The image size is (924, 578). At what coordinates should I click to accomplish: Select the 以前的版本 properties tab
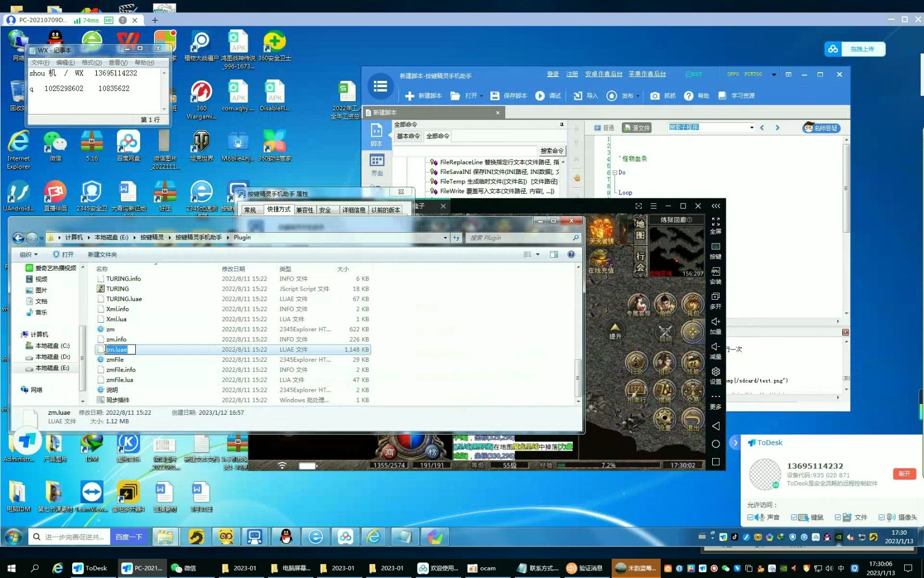[x=386, y=210]
